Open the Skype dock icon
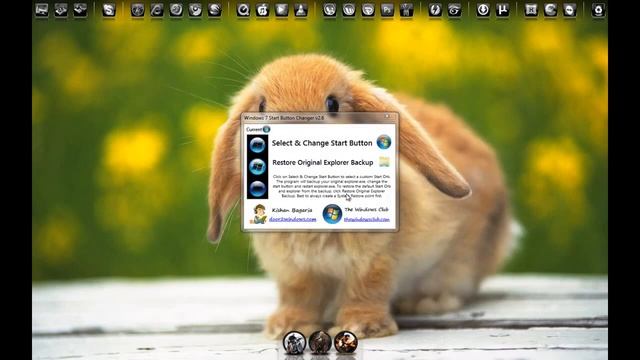Image resolution: width=640 pixels, height=360 pixels. click(x=109, y=10)
